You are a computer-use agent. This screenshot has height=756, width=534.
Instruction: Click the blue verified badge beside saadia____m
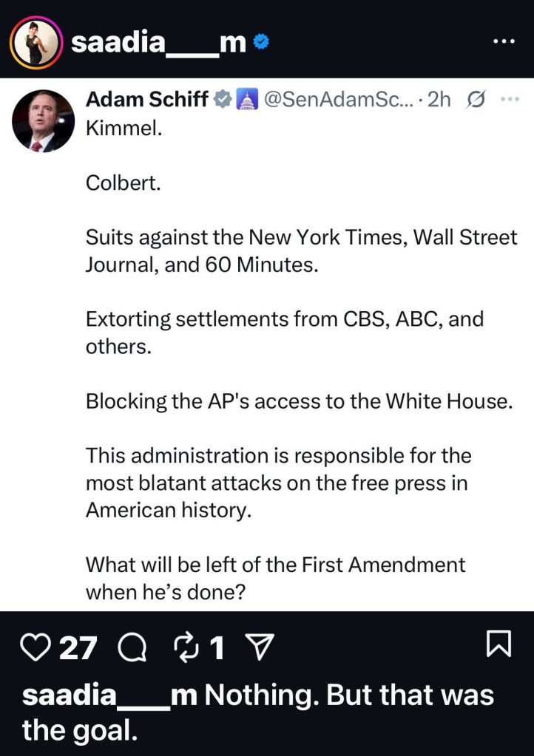pyautogui.click(x=260, y=44)
